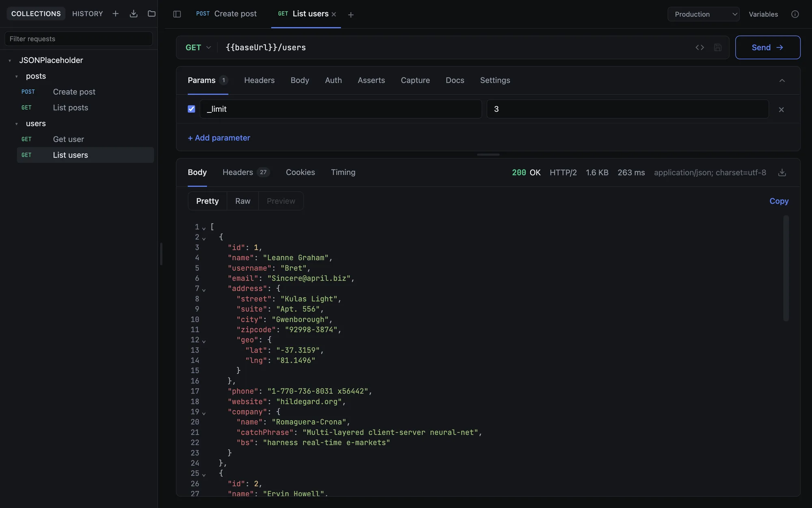Screen dimensions: 812x508
Task: Open the Create post request in sidebar
Action: pyautogui.click(x=85, y=92)
